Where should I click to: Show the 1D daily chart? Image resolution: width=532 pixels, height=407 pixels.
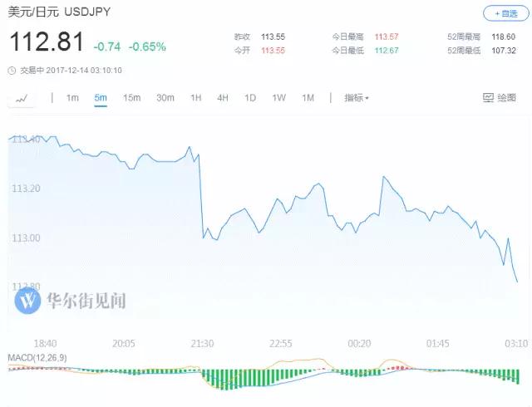249,98
